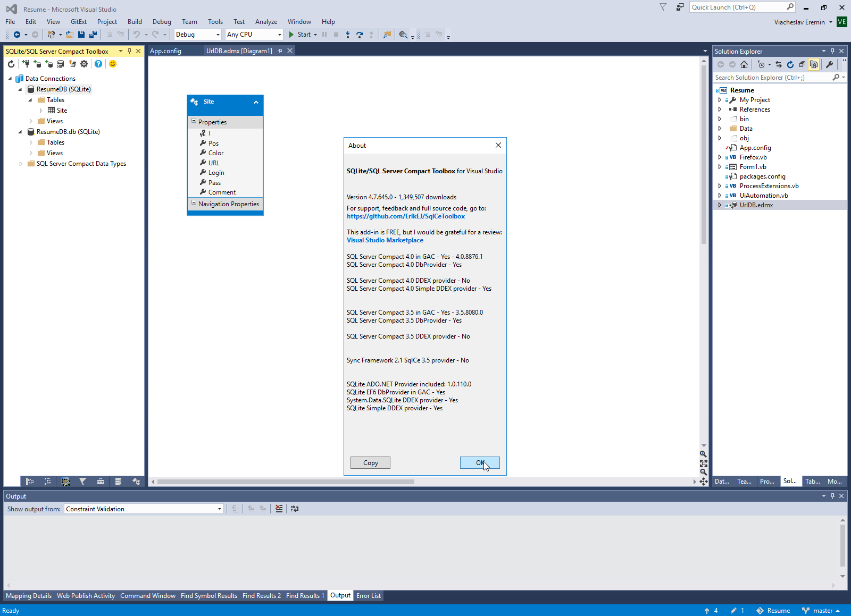The image size is (851, 616).
Task: Open the Any CPU platform dropdown
Action: pyautogui.click(x=254, y=35)
